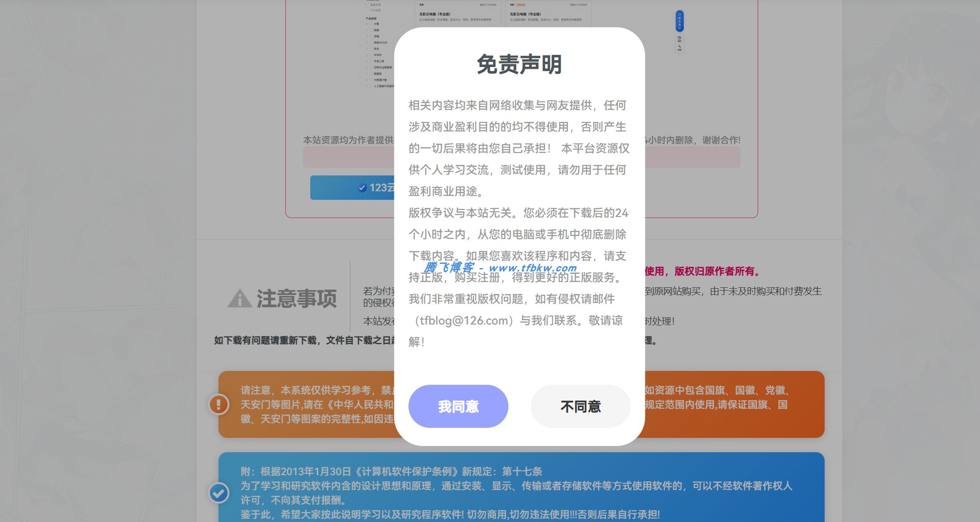Expand the 数据库 category in the sidebar
The width and height of the screenshot is (980, 522).
[367, 74]
